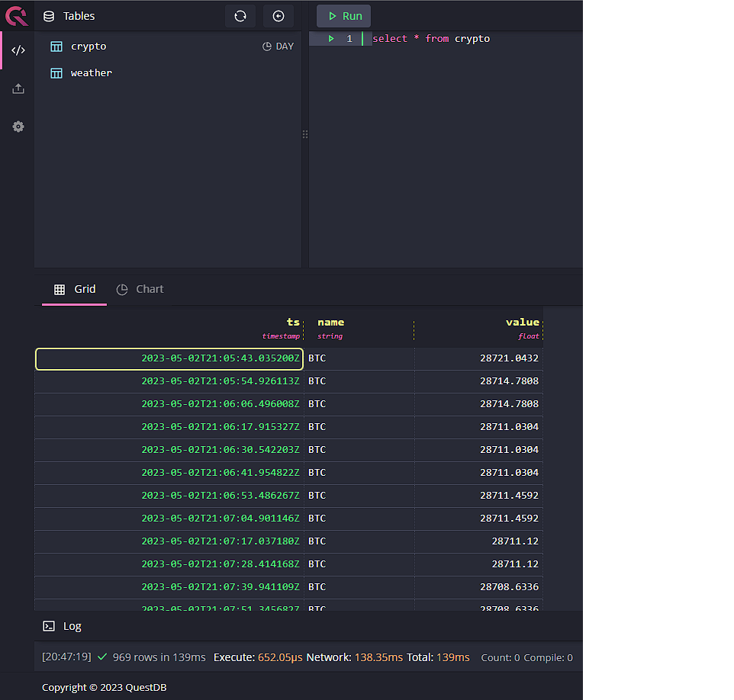Click the weather table icon

(56, 73)
